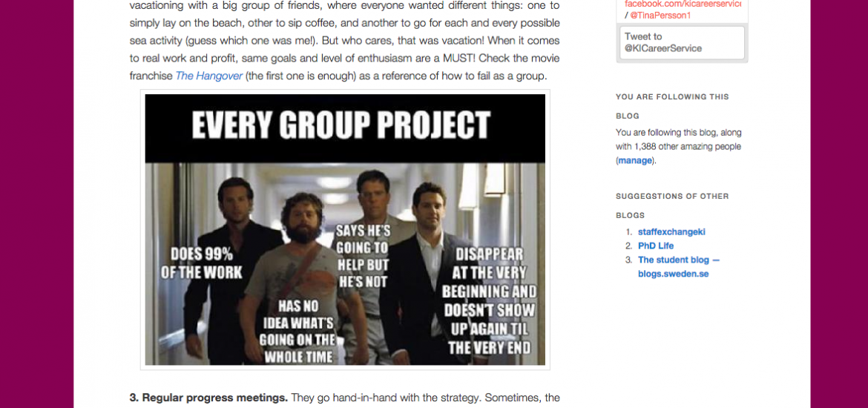Click the Suggestions of Other Blogs heading

coord(672,206)
